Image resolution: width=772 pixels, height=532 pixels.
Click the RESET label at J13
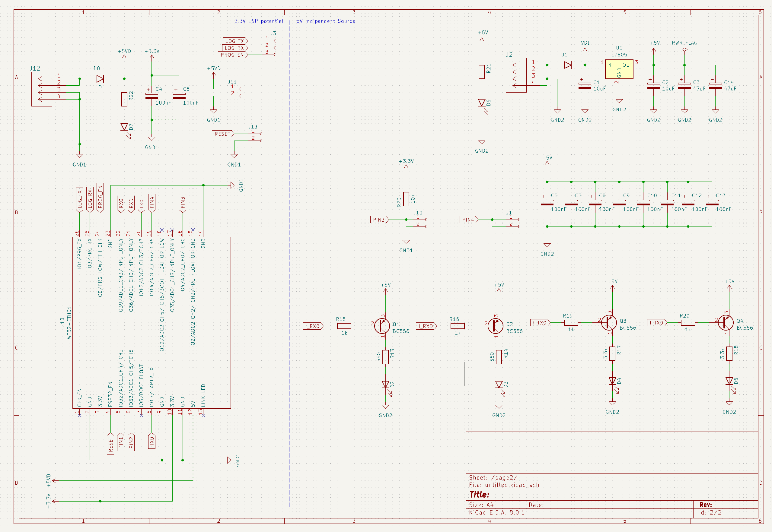pos(222,134)
